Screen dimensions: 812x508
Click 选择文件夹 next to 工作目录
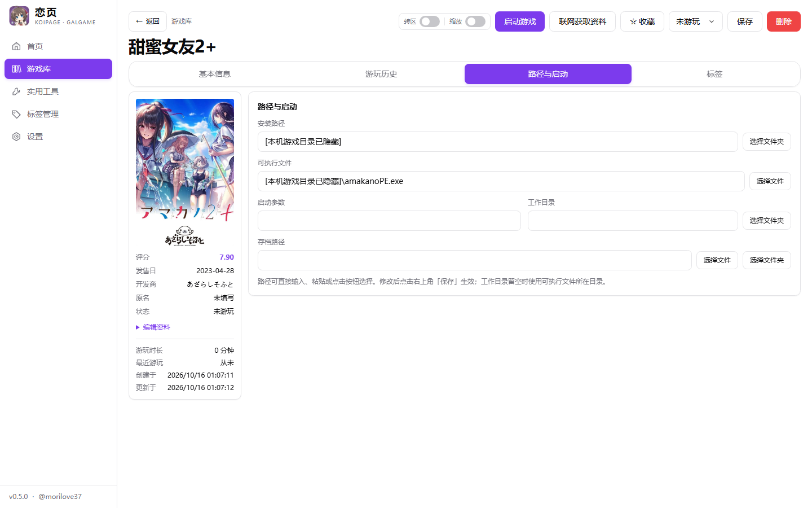click(x=767, y=221)
